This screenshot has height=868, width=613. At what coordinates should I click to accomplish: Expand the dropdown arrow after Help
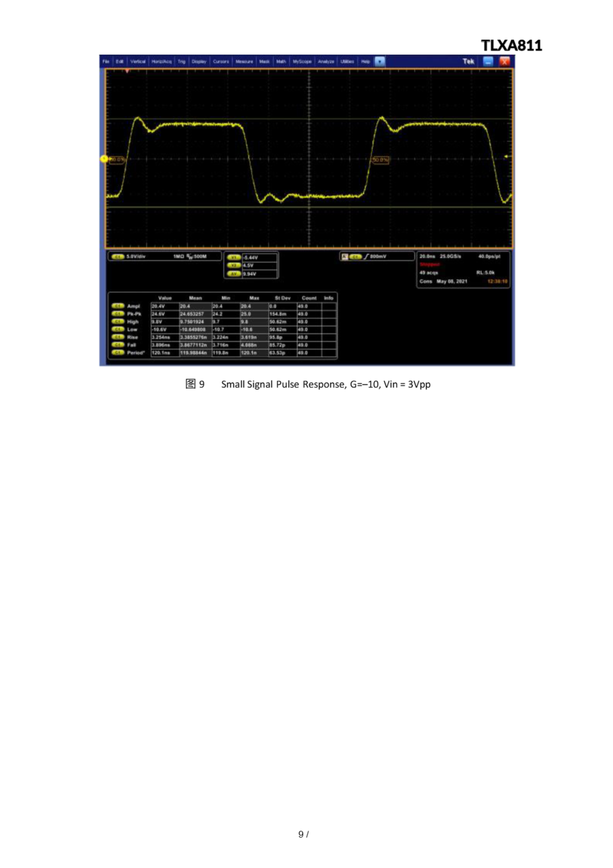pyautogui.click(x=380, y=62)
